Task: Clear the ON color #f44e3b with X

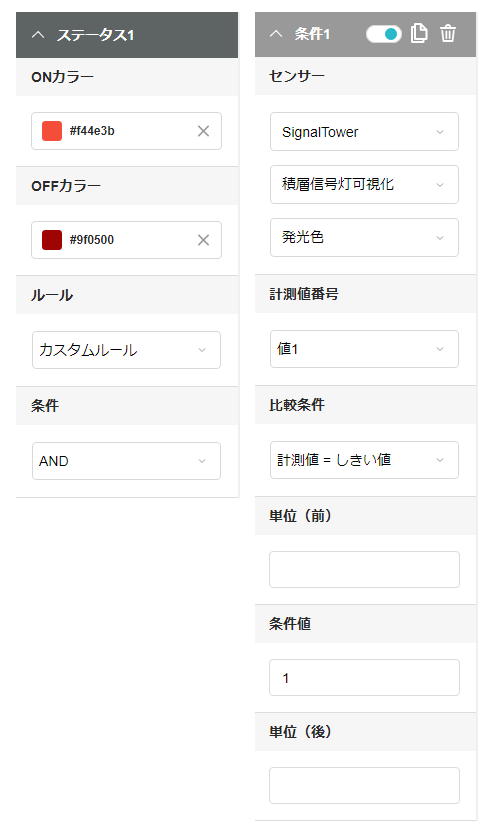Action: coord(203,131)
